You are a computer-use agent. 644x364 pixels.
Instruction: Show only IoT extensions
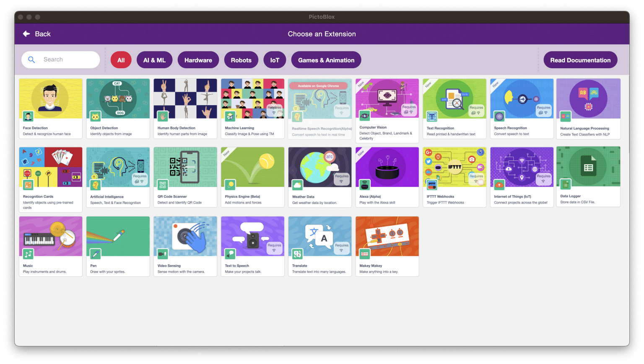tap(275, 60)
